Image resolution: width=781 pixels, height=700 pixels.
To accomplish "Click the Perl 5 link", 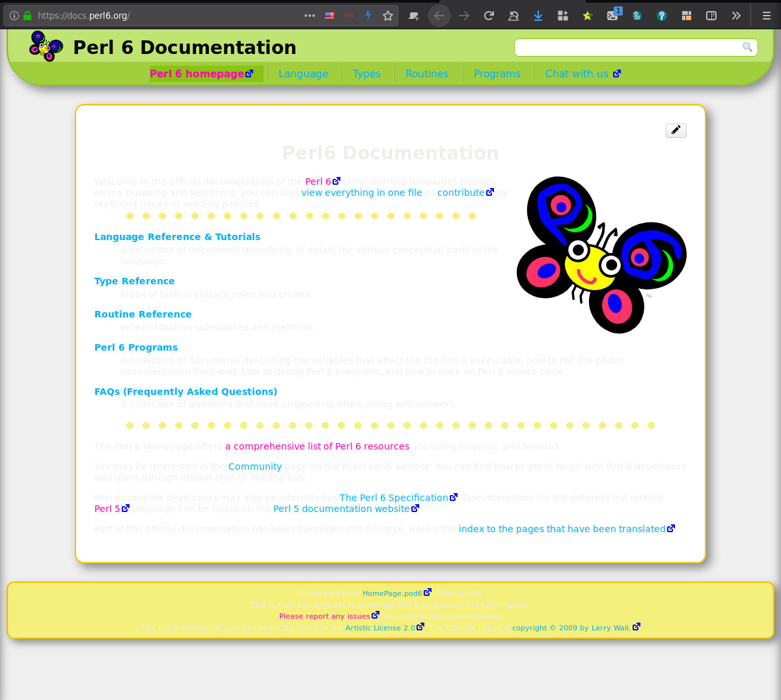I will [x=112, y=509].
